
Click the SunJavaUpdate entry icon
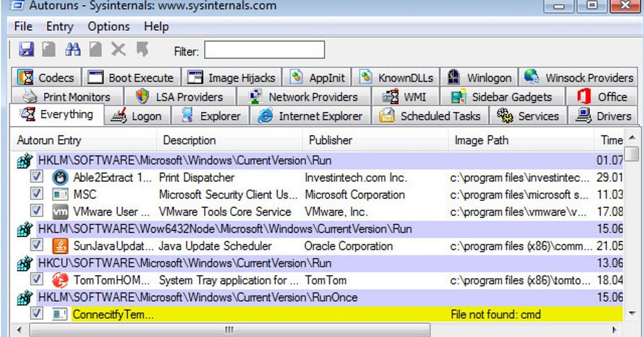coord(60,246)
